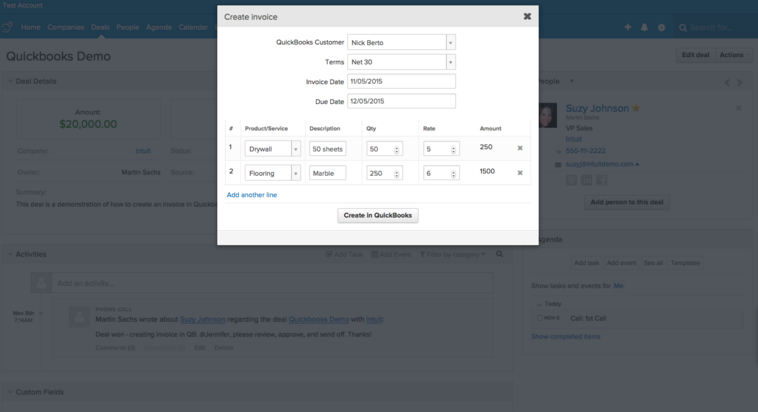Screen dimensions: 758x412
Task: Click Delete on the phone call activity
Action: [x=223, y=348]
